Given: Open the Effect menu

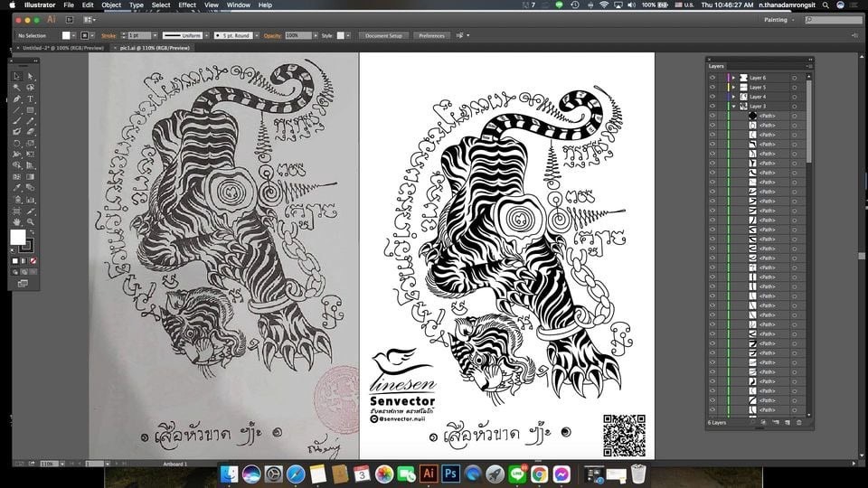Looking at the screenshot, I should 187,5.
